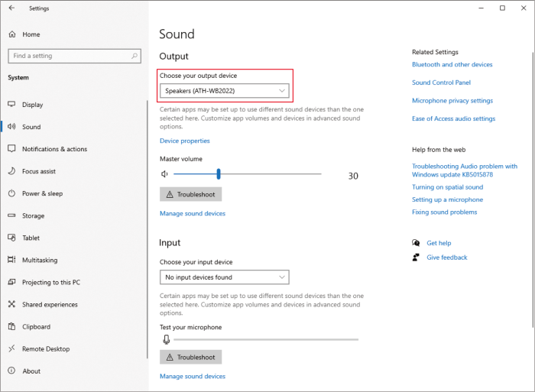Click the back arrow icon in Settings
Image resolution: width=535 pixels, height=392 pixels.
[11, 8]
